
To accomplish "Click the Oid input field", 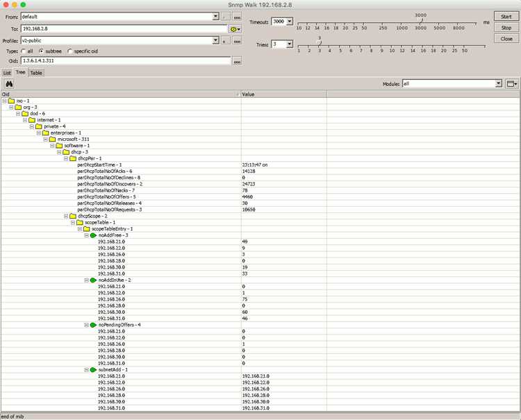I will 126,61.
